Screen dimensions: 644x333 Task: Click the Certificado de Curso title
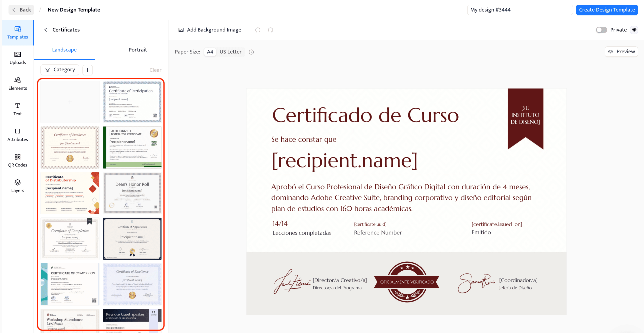click(x=365, y=115)
